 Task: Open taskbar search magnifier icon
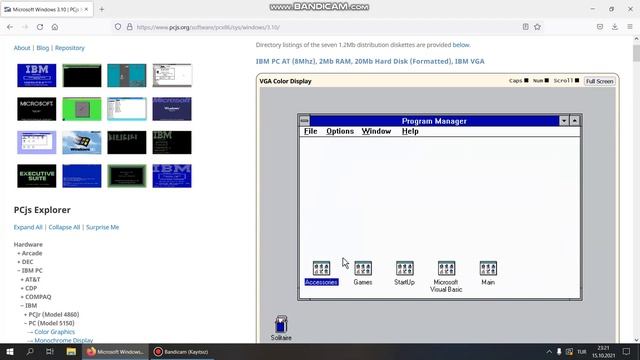(30, 351)
